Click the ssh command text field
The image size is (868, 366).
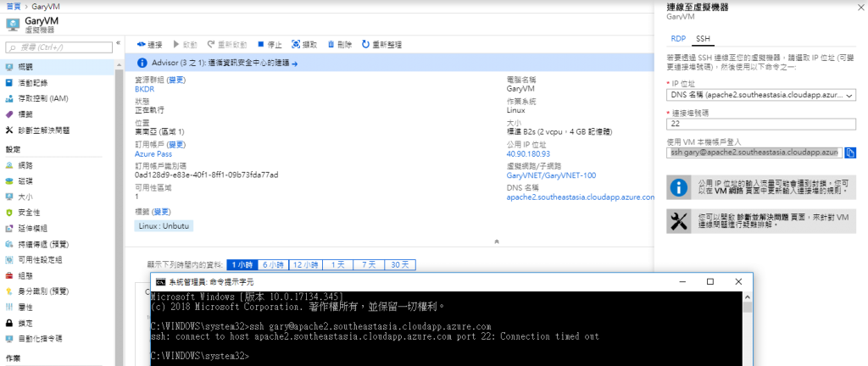[x=754, y=152]
